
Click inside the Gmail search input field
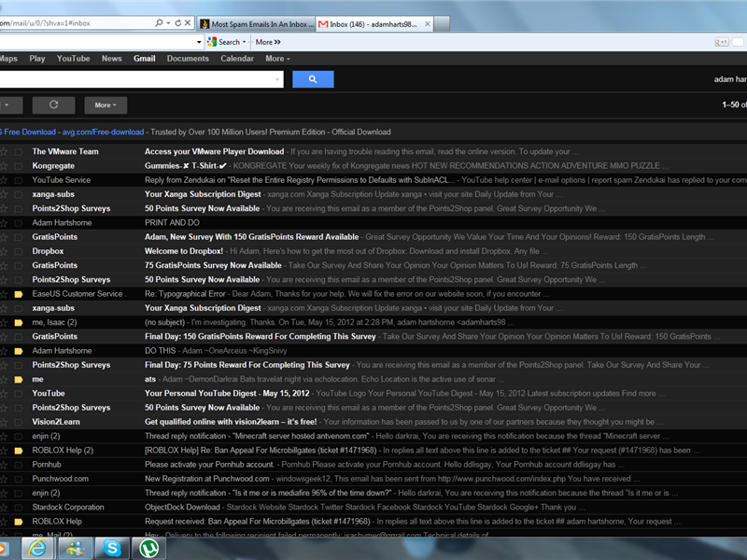(x=140, y=81)
